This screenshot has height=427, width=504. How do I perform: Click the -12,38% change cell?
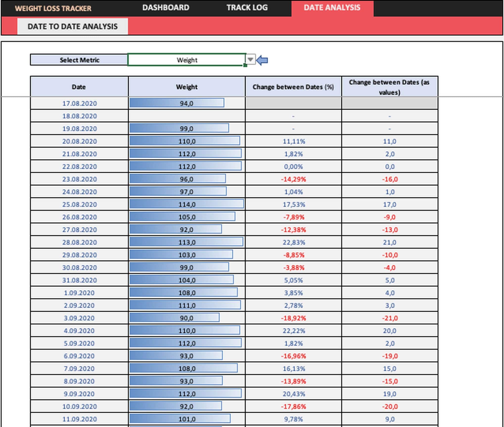point(294,230)
